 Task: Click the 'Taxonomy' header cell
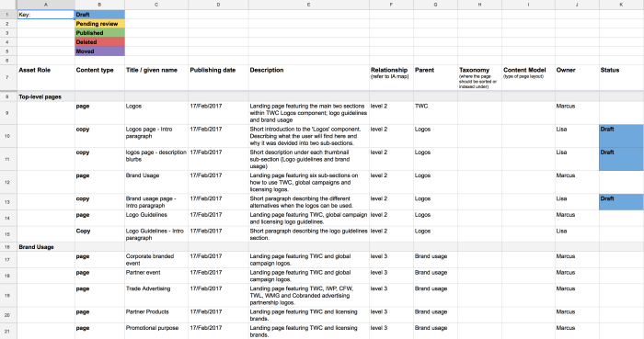click(x=479, y=77)
